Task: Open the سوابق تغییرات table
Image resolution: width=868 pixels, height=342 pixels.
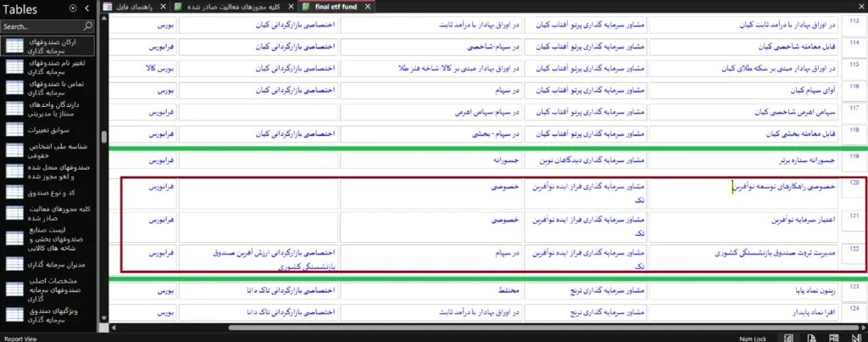Action: pyautogui.click(x=48, y=129)
